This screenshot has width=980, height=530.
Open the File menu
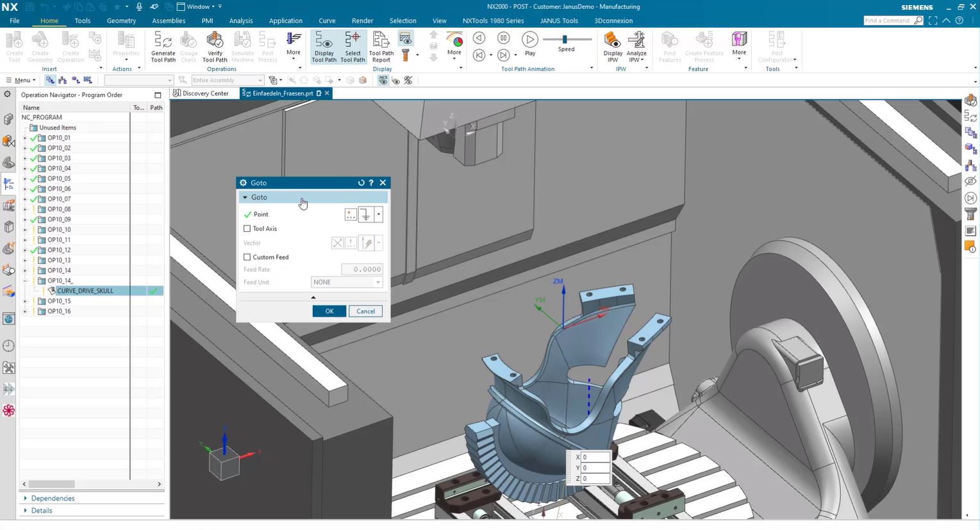[x=14, y=21]
